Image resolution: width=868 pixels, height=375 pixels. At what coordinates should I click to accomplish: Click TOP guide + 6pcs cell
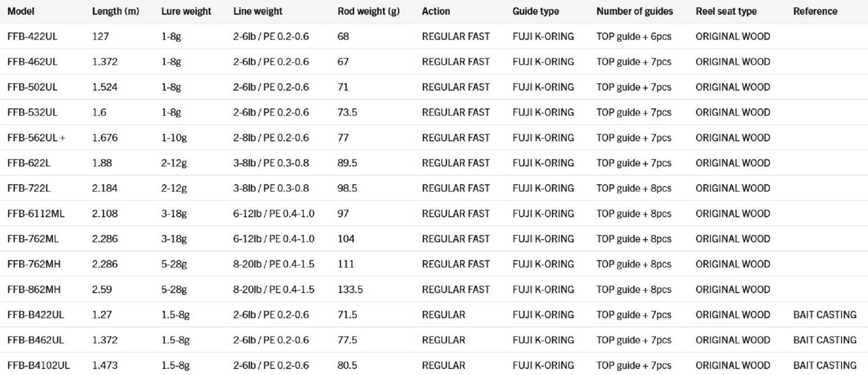pos(634,36)
